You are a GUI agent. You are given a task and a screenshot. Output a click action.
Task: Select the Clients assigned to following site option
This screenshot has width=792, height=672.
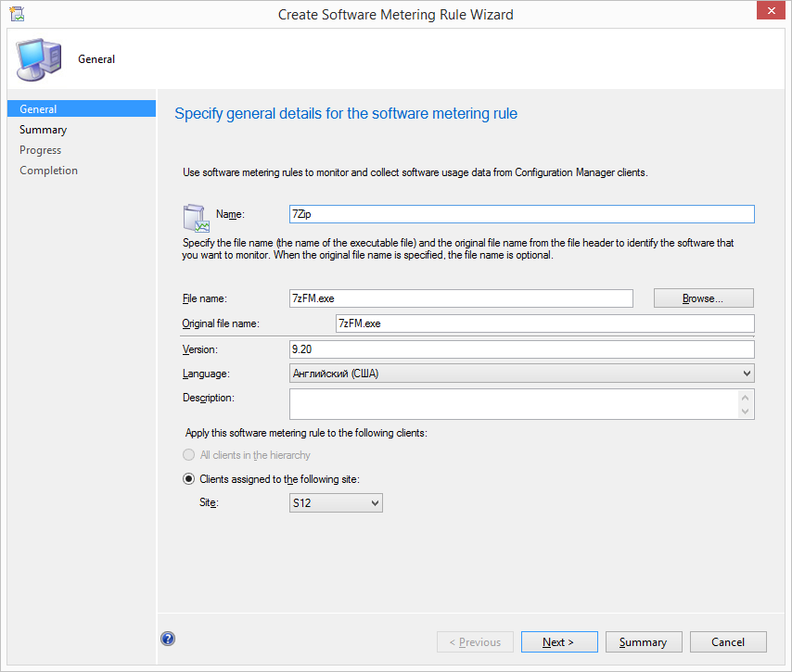(188, 478)
